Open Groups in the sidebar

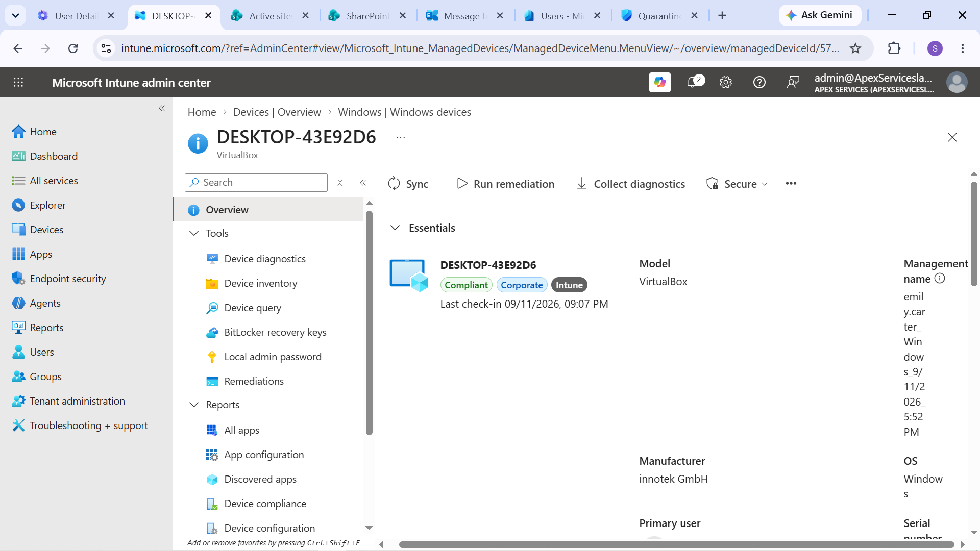(45, 377)
